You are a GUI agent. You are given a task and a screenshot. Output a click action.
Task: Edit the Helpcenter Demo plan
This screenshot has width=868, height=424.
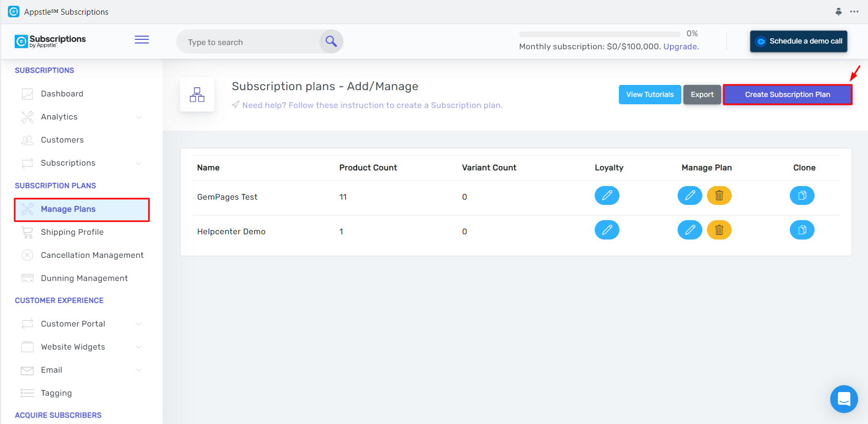pos(690,230)
